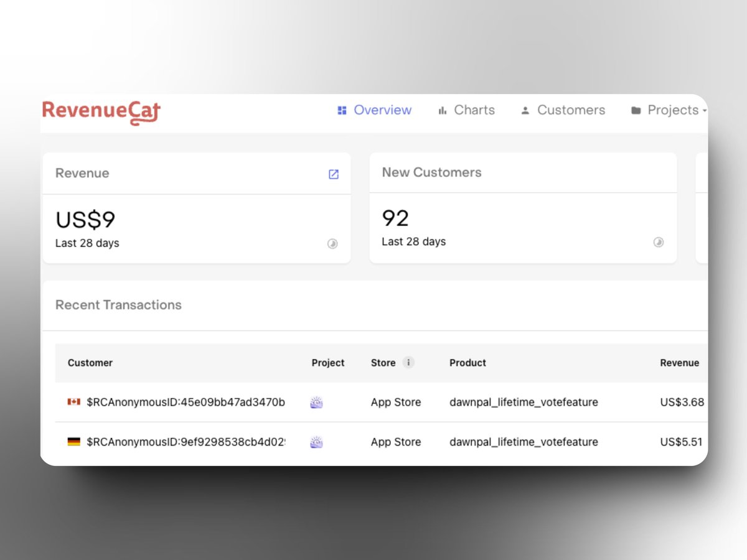Open the Overview tab
This screenshot has height=560, width=747.
tap(374, 110)
